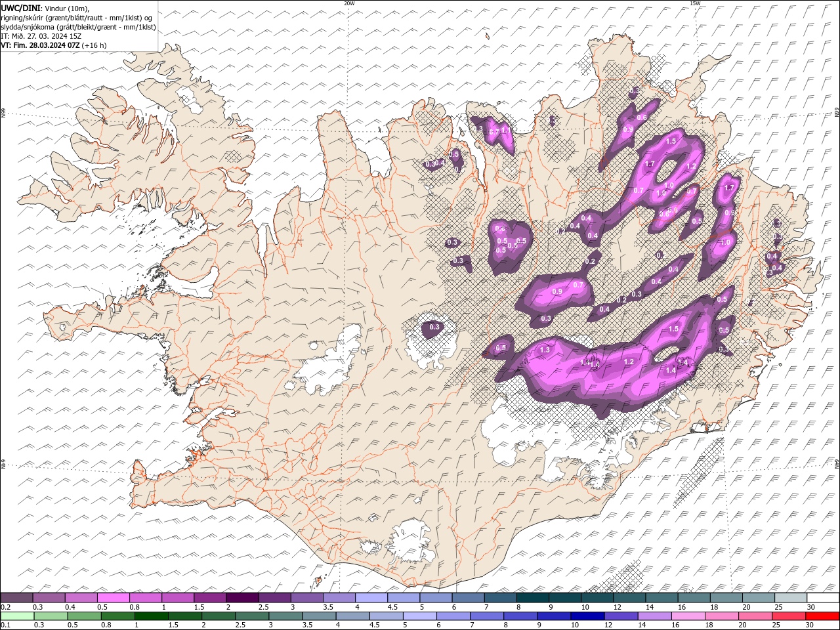Click the top-row legend swatch between 18 and 20

click(x=726, y=598)
